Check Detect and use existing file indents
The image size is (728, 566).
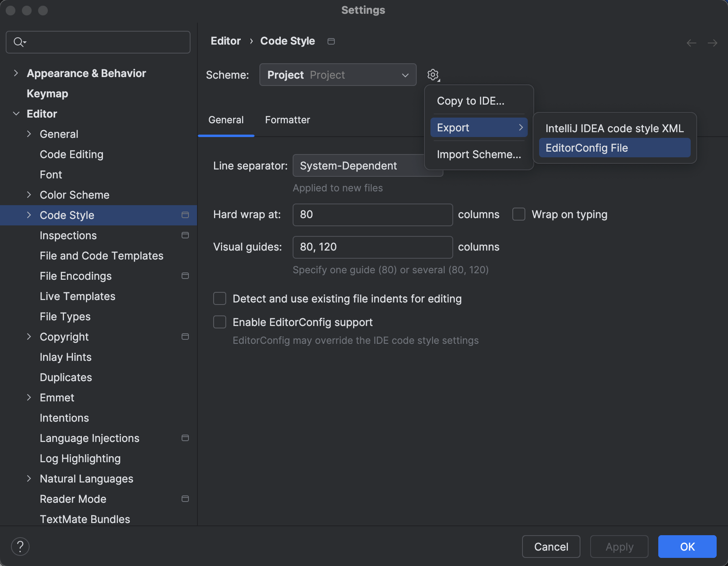219,298
